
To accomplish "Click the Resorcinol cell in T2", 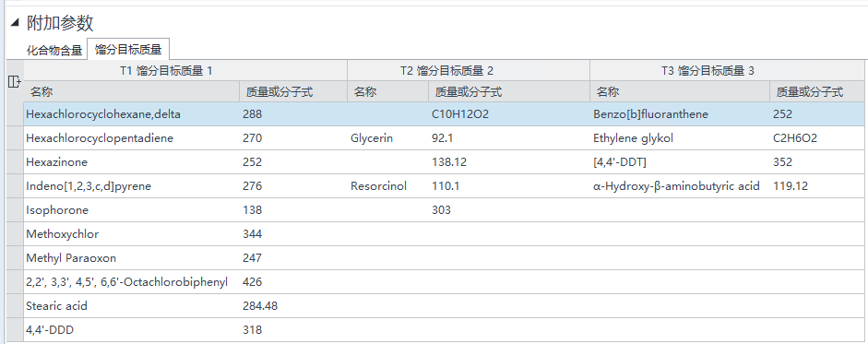I will (x=387, y=185).
